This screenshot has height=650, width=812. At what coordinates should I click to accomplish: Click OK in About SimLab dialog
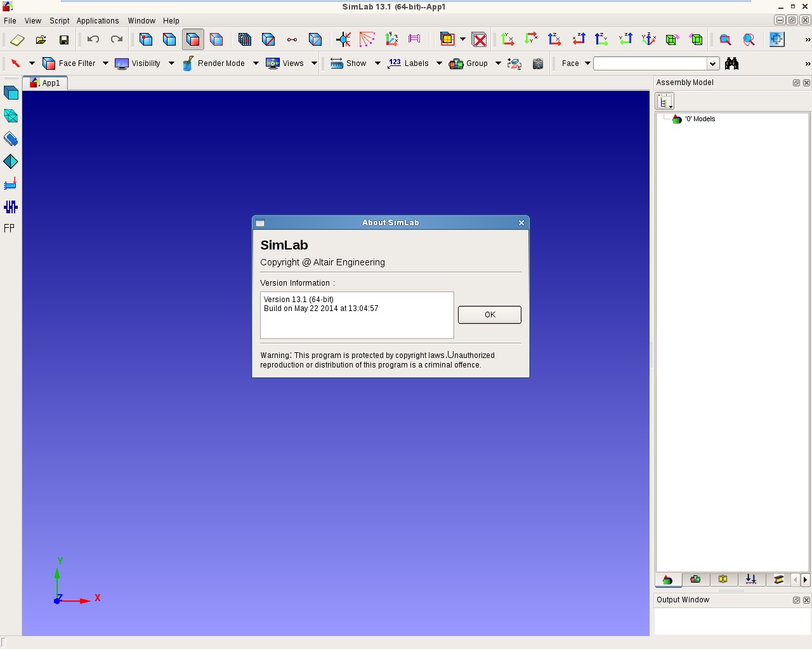tap(490, 315)
